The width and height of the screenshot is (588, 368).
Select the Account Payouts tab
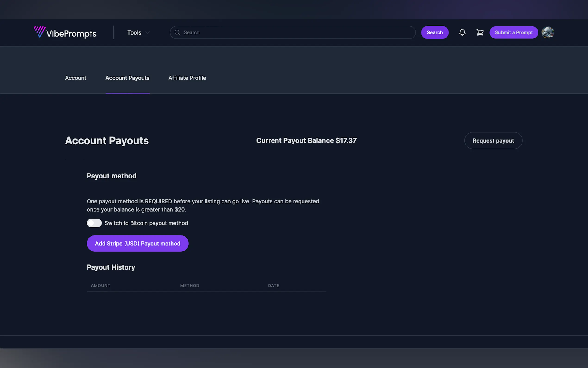[x=127, y=78]
